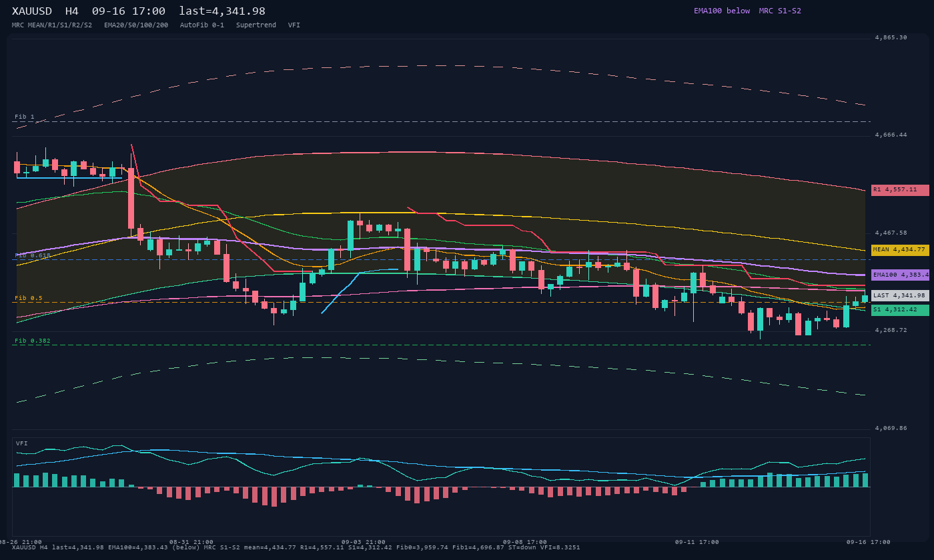Click the 'EMA100 below MRC S1-S2' status label

(x=747, y=11)
